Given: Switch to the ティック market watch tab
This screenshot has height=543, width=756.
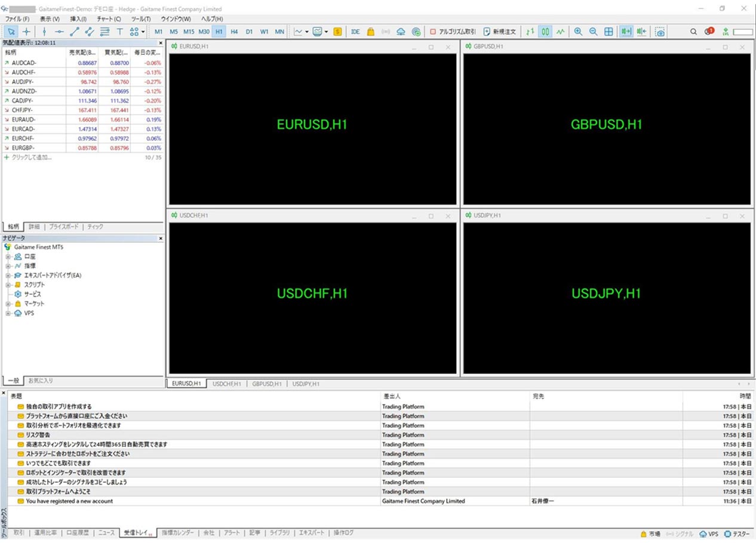Looking at the screenshot, I should pos(95,227).
